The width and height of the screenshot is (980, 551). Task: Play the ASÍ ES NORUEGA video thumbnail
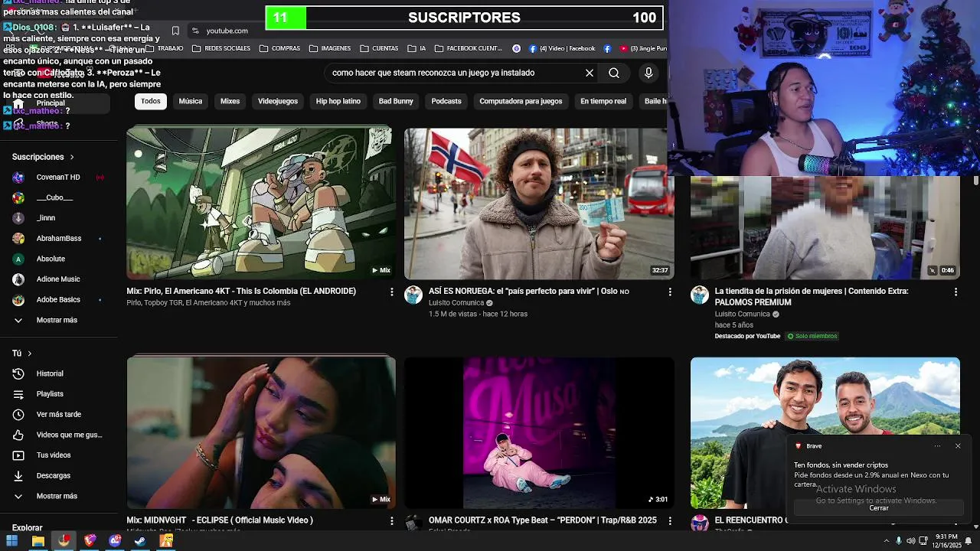(539, 203)
